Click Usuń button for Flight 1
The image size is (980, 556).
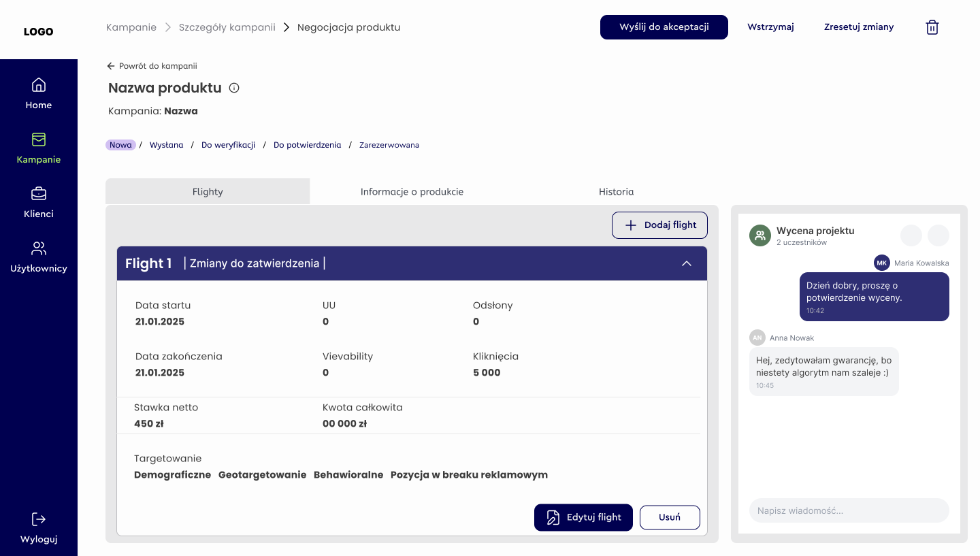(x=670, y=517)
